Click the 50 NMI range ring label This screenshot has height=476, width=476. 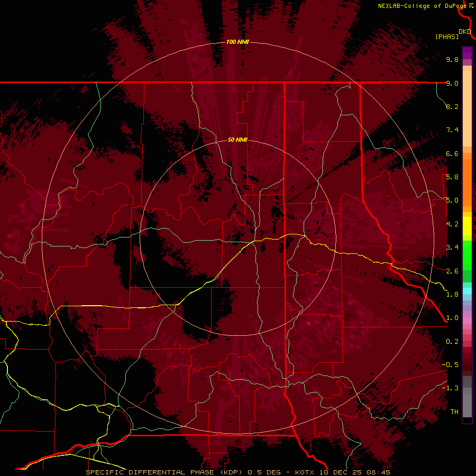click(x=237, y=140)
